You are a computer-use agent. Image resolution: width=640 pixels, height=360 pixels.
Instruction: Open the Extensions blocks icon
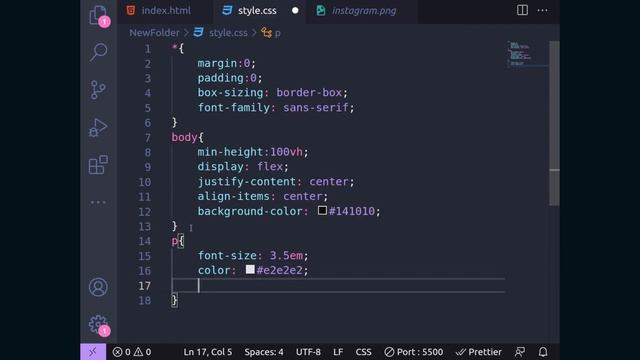(98, 165)
